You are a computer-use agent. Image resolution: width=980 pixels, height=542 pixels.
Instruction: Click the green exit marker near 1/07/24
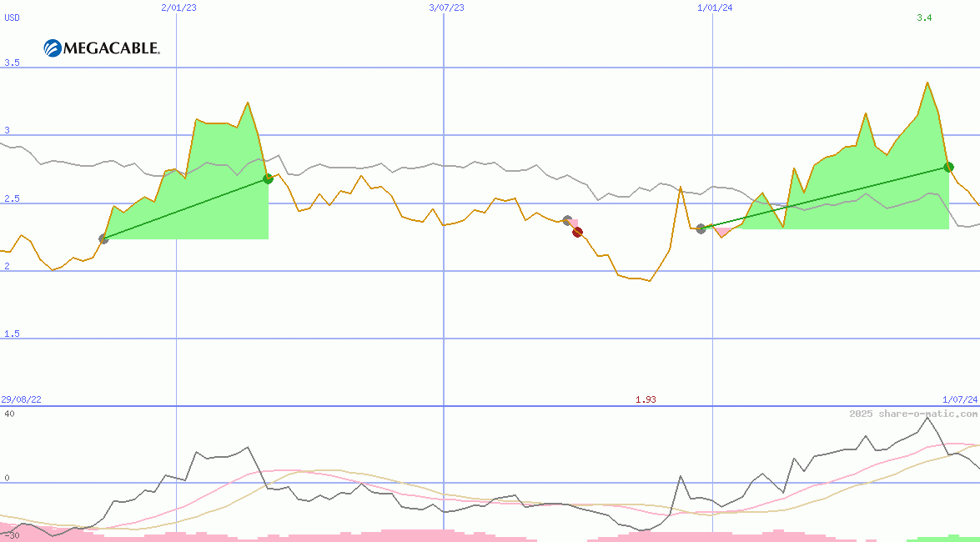click(948, 167)
